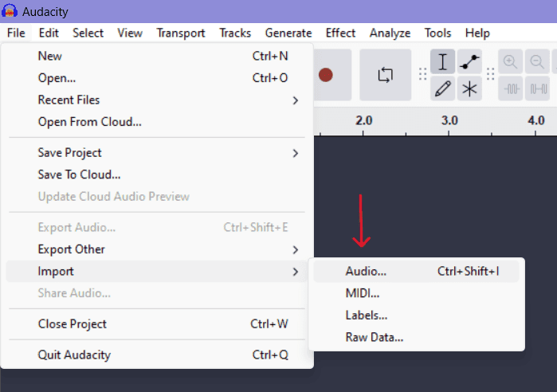Click the Silence audio selection icon
This screenshot has height=392, width=557.
(537, 88)
